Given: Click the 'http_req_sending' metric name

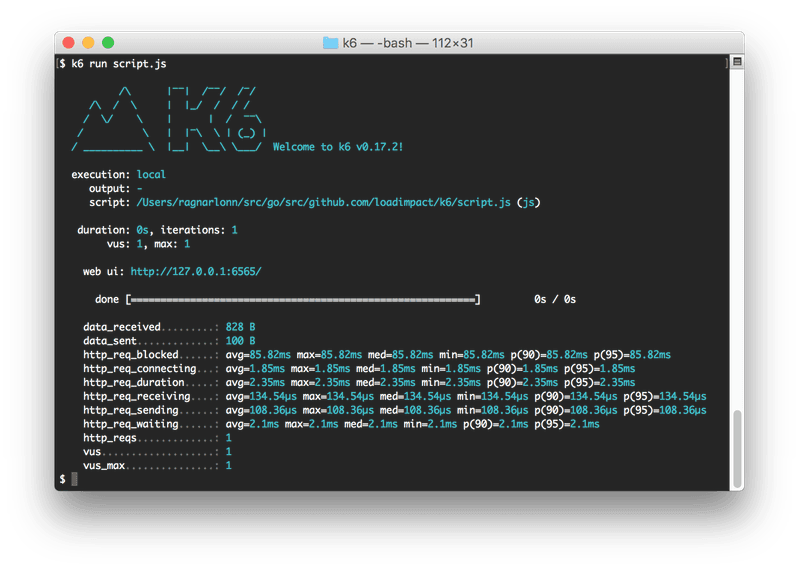Looking at the screenshot, I should (131, 410).
